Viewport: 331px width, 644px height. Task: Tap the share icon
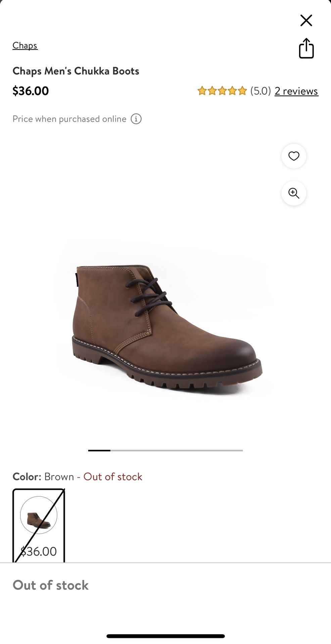pyautogui.click(x=306, y=48)
